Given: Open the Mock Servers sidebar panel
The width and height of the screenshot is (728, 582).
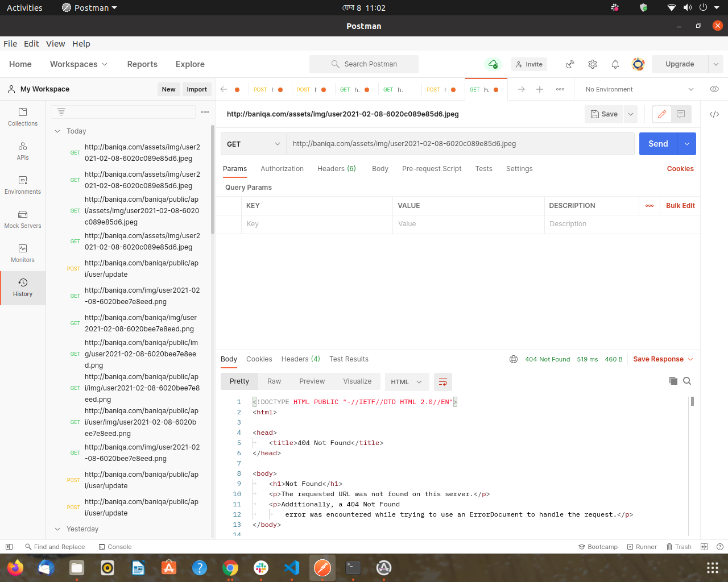Looking at the screenshot, I should coord(23,219).
